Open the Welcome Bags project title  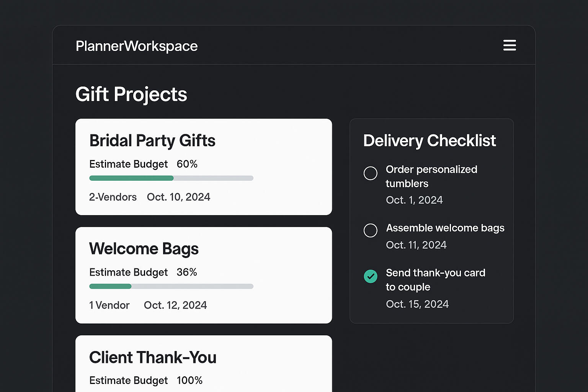(x=144, y=249)
